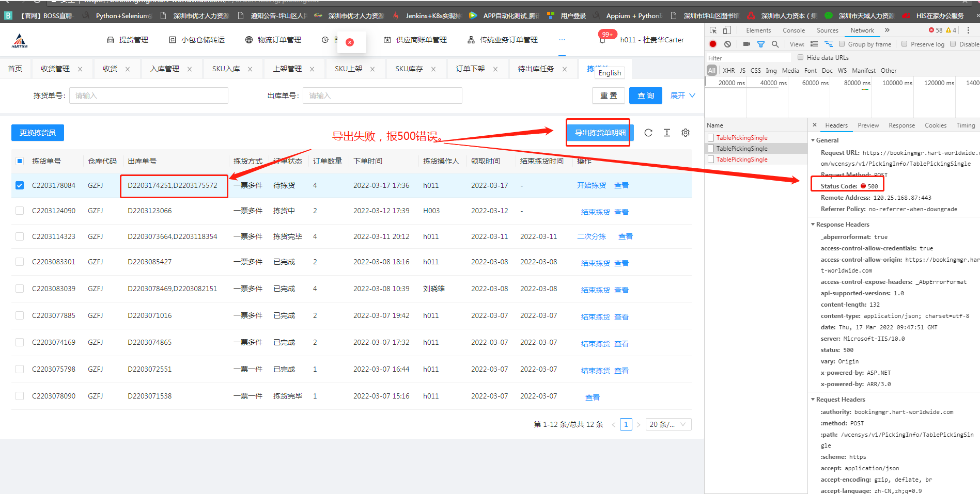This screenshot has width=980, height=494.
Task: Click the table refresh icon
Action: [x=648, y=133]
